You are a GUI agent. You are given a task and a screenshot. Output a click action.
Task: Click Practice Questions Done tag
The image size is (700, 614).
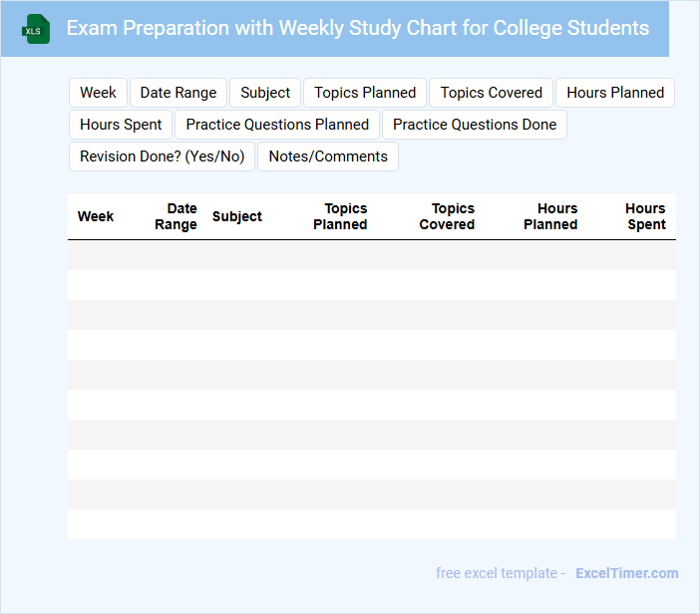(475, 125)
